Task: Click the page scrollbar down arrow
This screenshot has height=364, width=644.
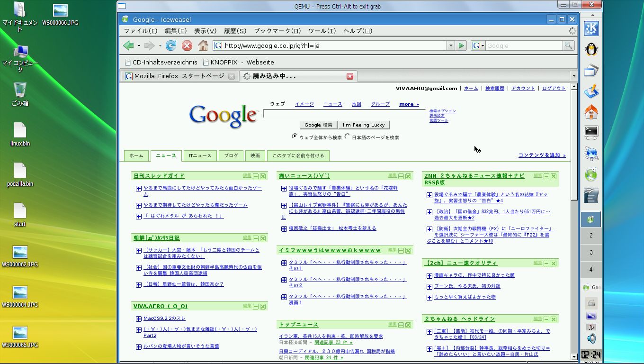Action: 574,356
